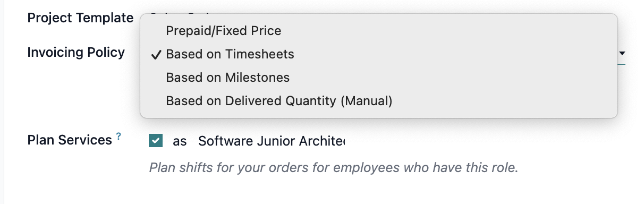Click the form's left border edge
The width and height of the screenshot is (644, 204).
pos(4,102)
